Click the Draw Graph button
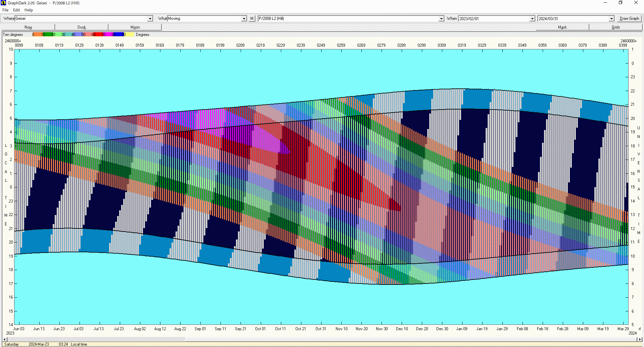 click(x=629, y=18)
